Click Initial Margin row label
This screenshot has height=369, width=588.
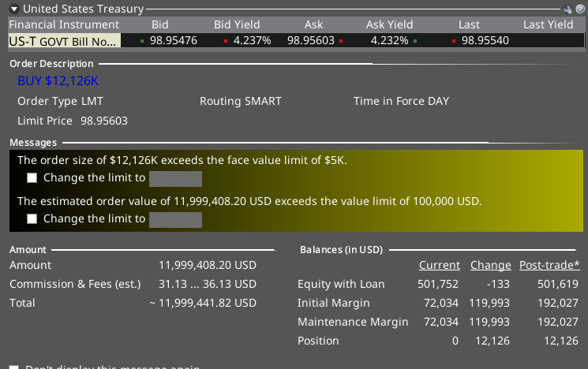(334, 303)
